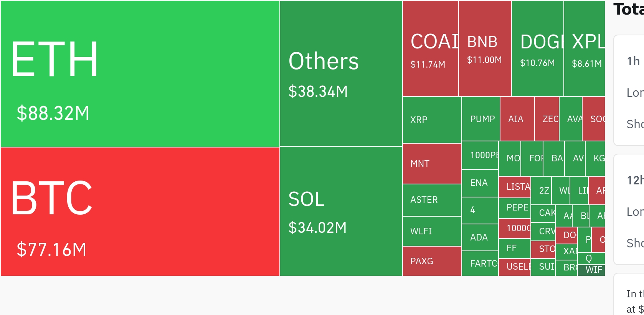Select the XPL $8.61M tile
The image size is (644, 315).
585,48
